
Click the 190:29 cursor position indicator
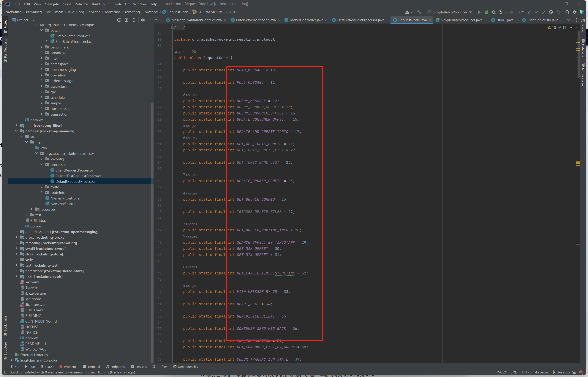tap(502, 372)
